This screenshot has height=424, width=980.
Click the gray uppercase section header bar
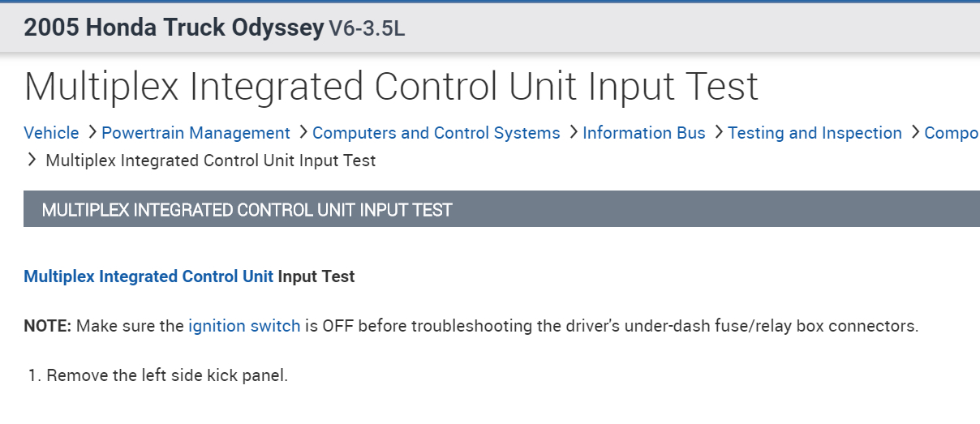[x=501, y=210]
